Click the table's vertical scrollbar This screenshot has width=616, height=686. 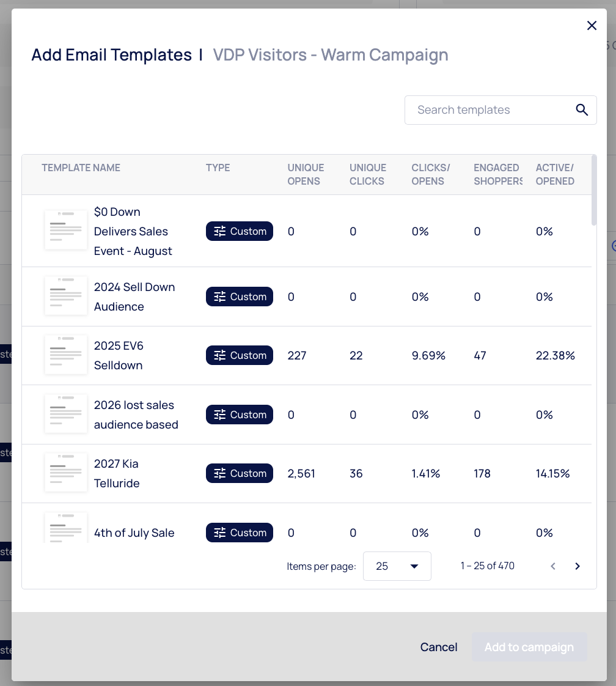pyautogui.click(x=594, y=191)
